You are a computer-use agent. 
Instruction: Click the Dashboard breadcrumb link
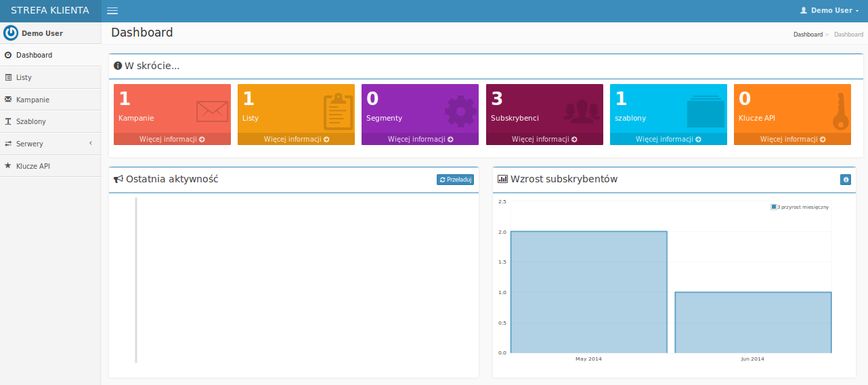(808, 34)
